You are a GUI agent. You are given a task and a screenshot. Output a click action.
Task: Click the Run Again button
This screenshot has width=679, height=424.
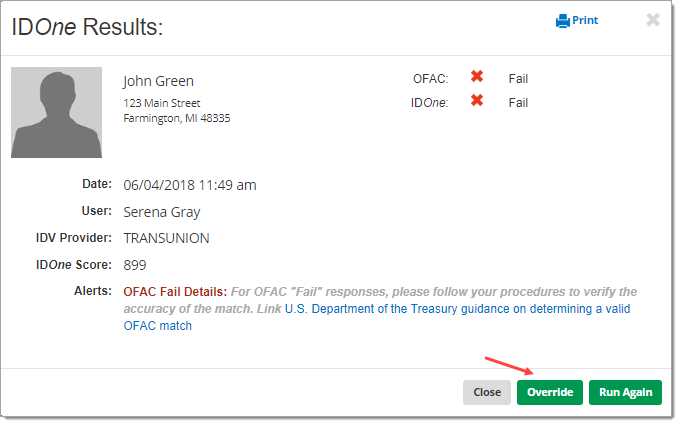625,392
